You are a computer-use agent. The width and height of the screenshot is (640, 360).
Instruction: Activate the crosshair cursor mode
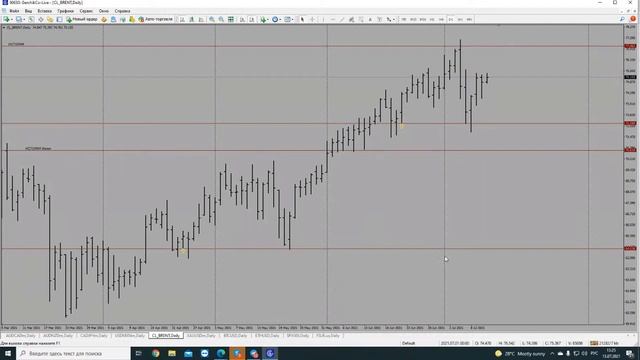313,19
